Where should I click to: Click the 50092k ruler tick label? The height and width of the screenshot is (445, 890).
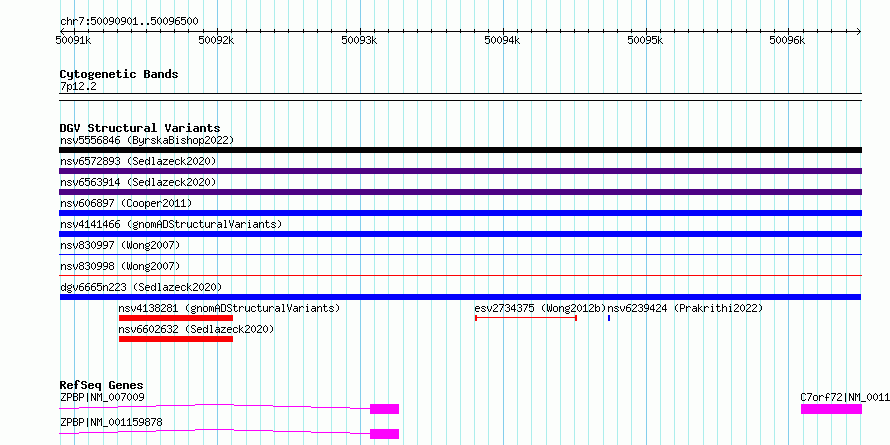pos(216,40)
